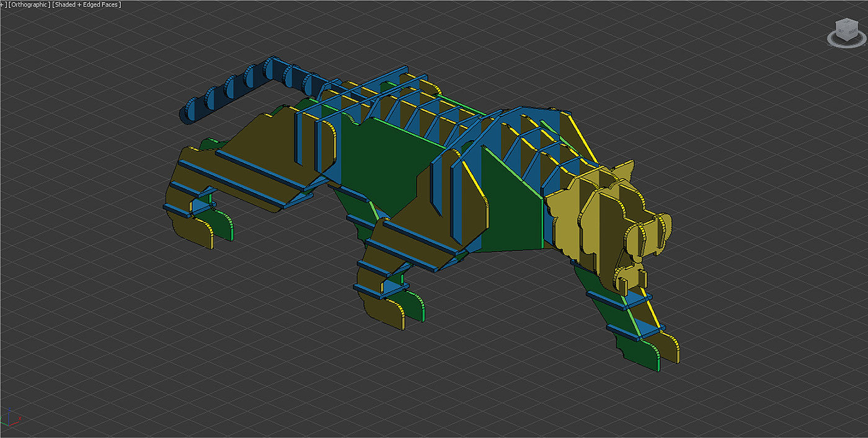Open the Orthographic point-of-view viewport menu

(29, 5)
